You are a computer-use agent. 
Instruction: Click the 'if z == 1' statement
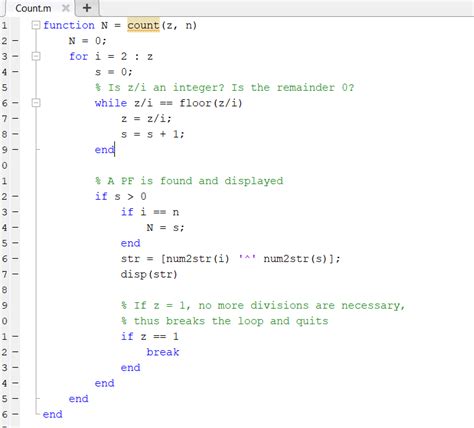coord(150,336)
